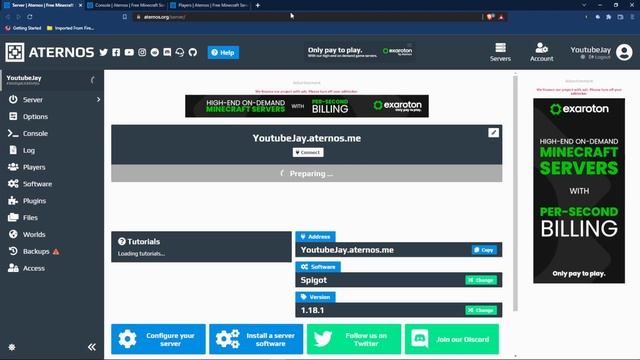Screen dimensions: 640x360
Task: Expand the Server submenu arrow
Action: pyautogui.click(x=98, y=100)
